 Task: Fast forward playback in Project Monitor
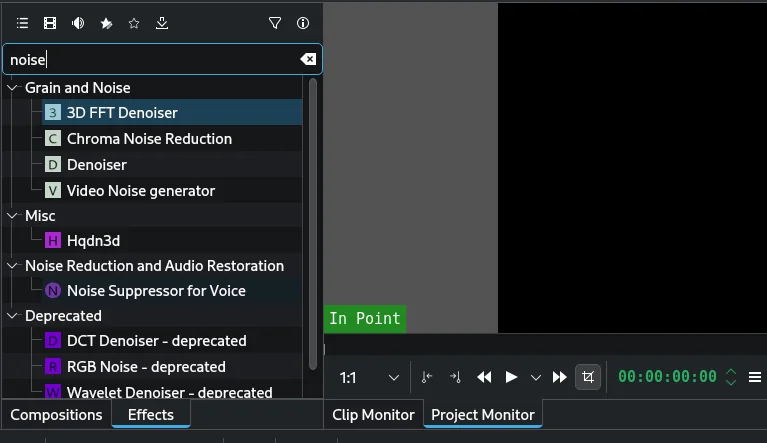pyautogui.click(x=559, y=377)
